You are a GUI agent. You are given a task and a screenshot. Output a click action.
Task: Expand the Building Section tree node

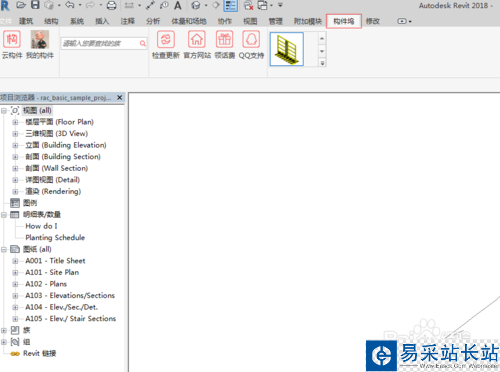(x=15, y=157)
